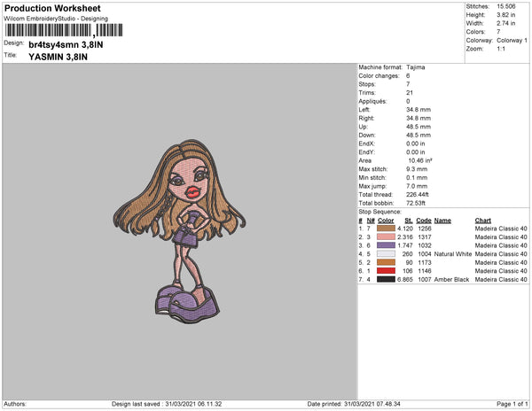532x411 pixels.
Task: Select the pink 1317 color swatch
Action: coord(386,237)
